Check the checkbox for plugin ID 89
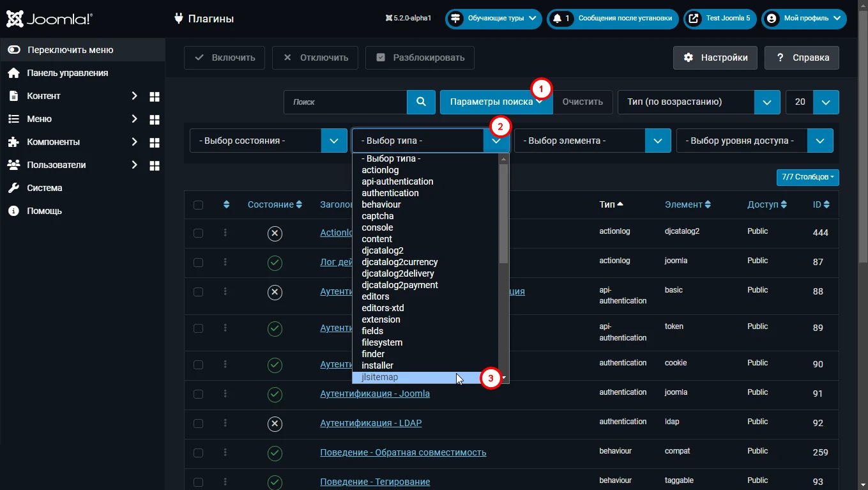The height and width of the screenshot is (490, 868). [x=198, y=328]
